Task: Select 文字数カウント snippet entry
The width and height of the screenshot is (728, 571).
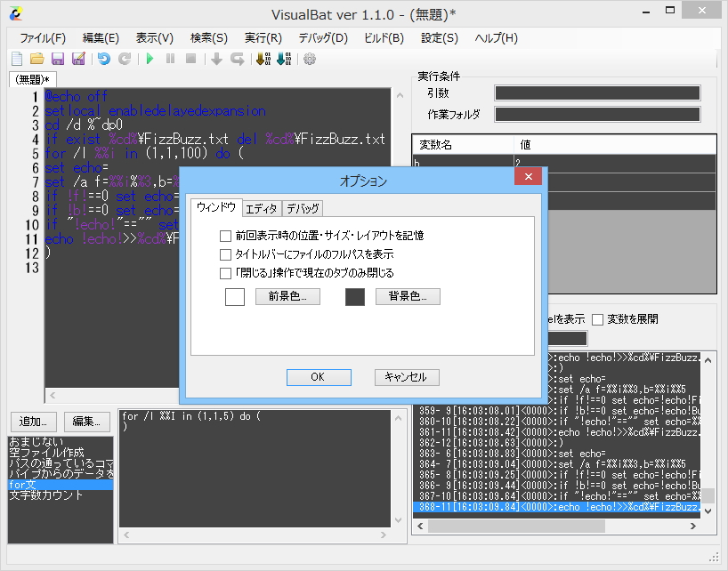Action: [61, 495]
